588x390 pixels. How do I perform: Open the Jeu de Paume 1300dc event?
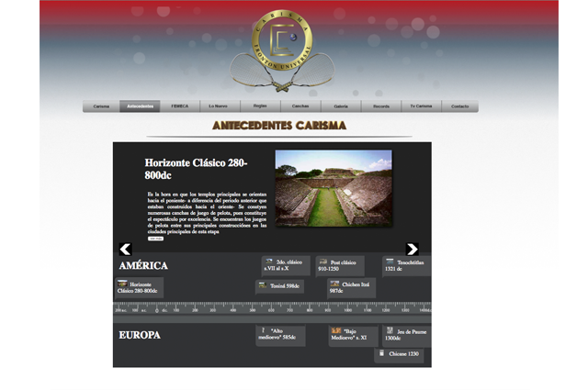coord(406,335)
